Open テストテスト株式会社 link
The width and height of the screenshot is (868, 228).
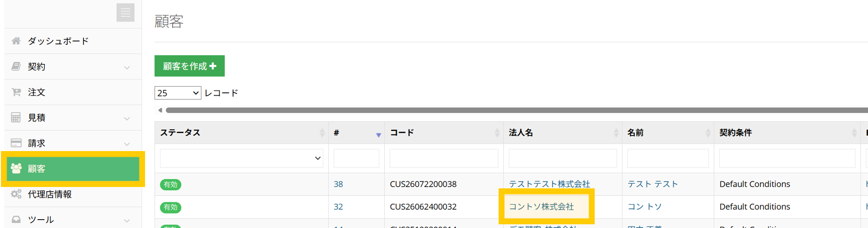tap(549, 184)
